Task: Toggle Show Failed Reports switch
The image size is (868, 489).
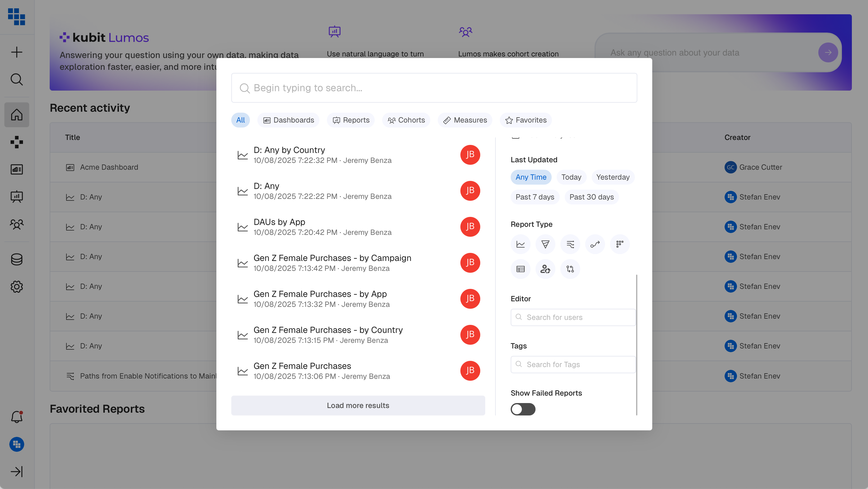Action: coord(522,409)
